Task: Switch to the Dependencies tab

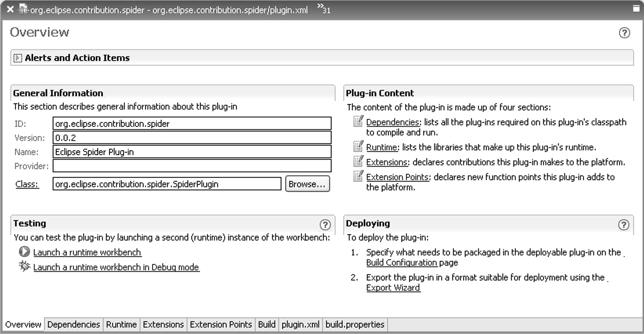Action: pos(74,325)
